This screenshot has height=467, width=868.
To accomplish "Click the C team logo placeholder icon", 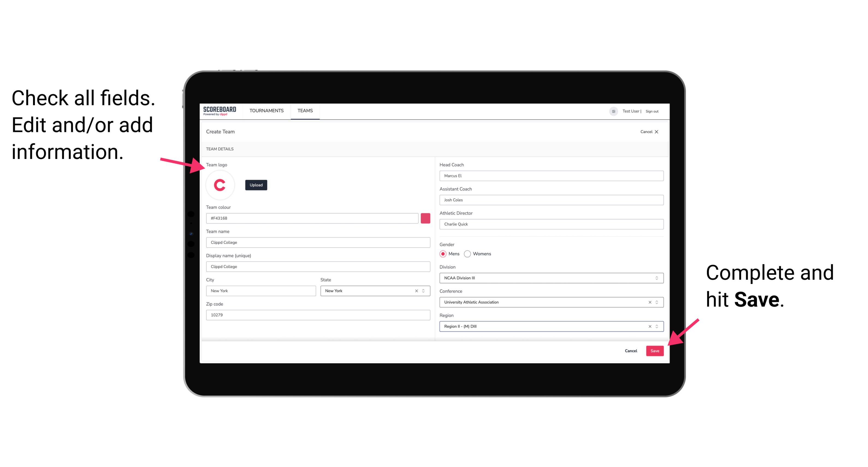I will [x=220, y=185].
